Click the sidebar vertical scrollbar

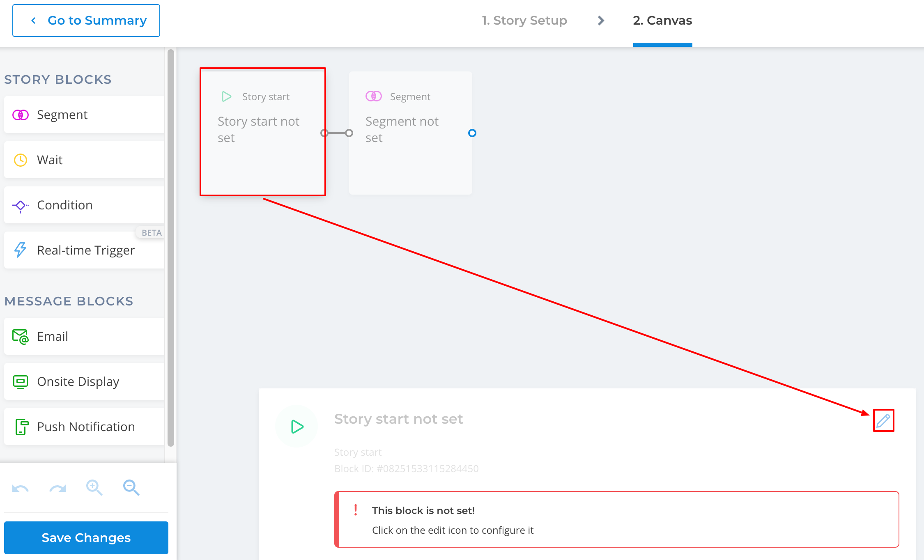point(171,248)
